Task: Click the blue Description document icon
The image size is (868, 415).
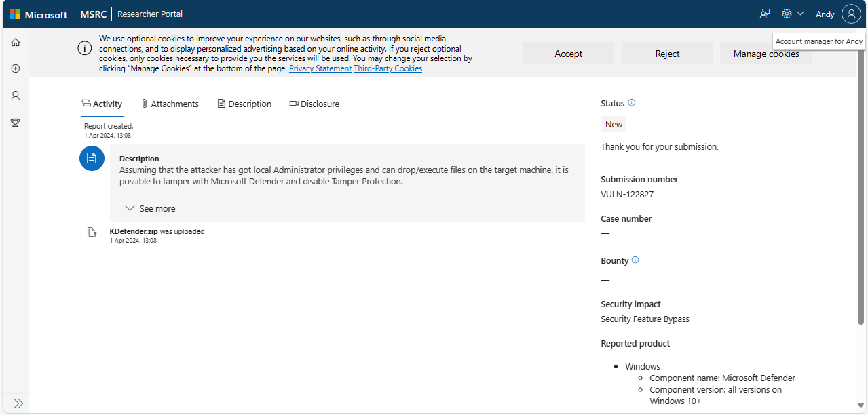Action: coord(92,158)
